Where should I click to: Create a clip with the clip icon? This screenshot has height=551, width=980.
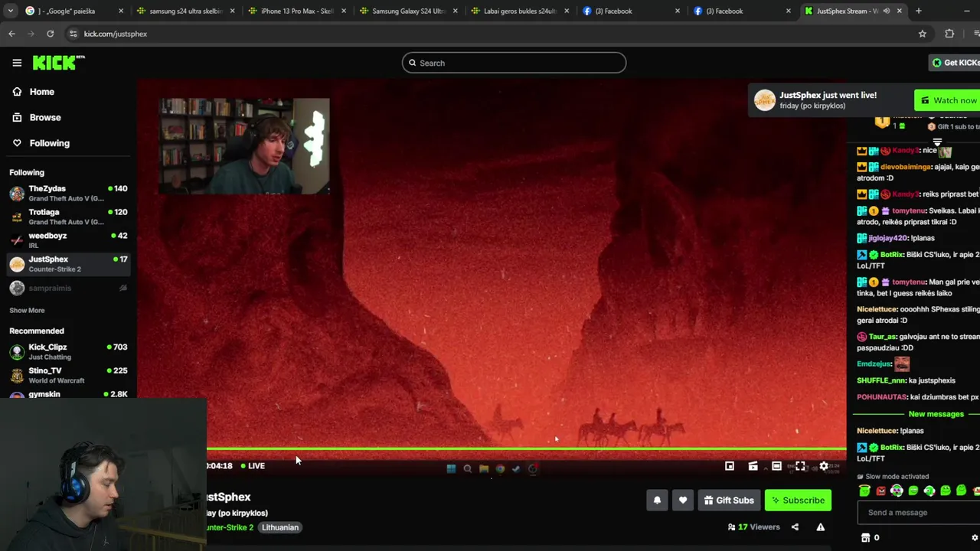point(753,466)
